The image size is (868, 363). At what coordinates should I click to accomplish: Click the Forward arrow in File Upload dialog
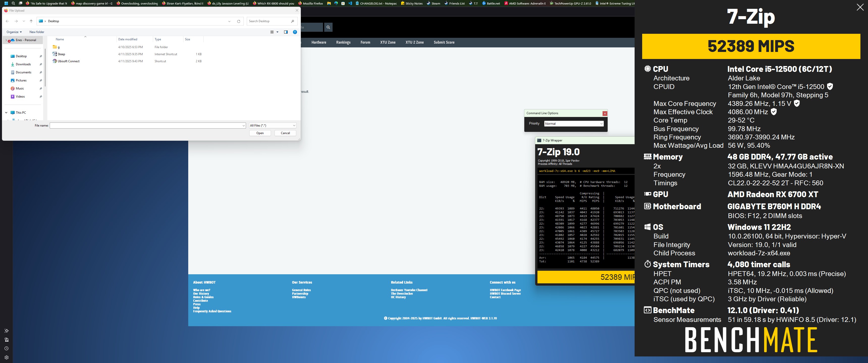click(x=16, y=21)
